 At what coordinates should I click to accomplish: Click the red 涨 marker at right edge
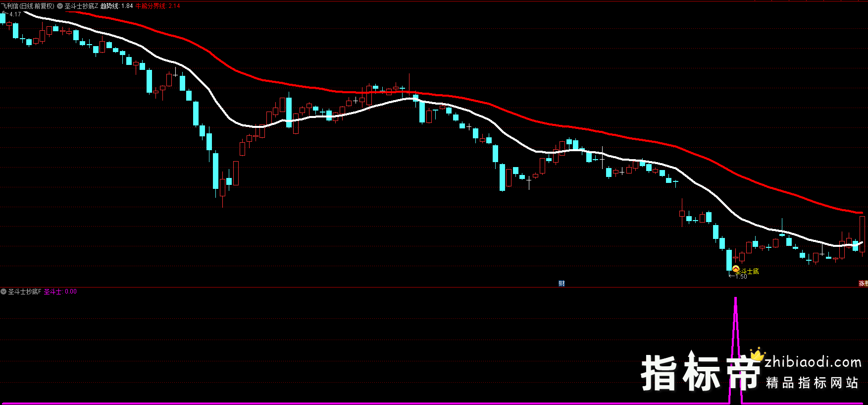pos(863,284)
